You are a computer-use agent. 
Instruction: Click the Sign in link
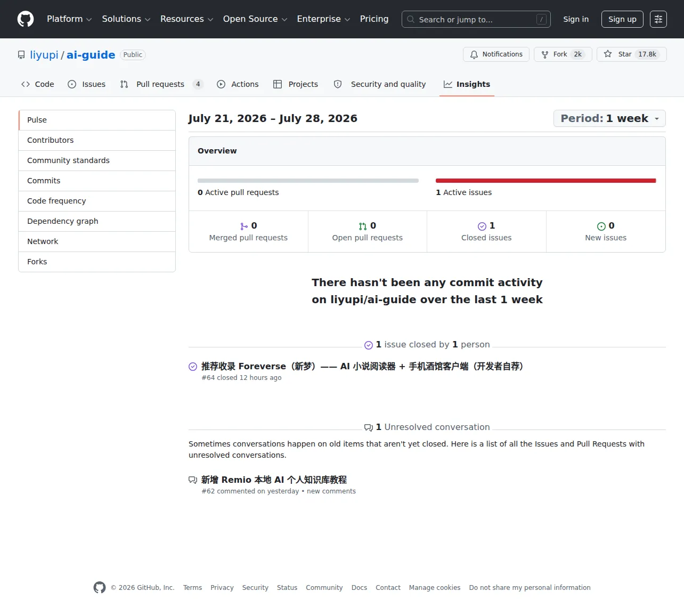(576, 19)
